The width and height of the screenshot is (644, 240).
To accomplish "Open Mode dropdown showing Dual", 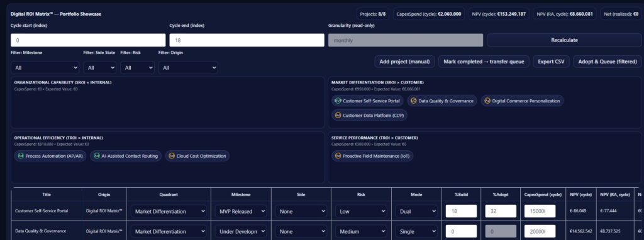I will click(417, 211).
